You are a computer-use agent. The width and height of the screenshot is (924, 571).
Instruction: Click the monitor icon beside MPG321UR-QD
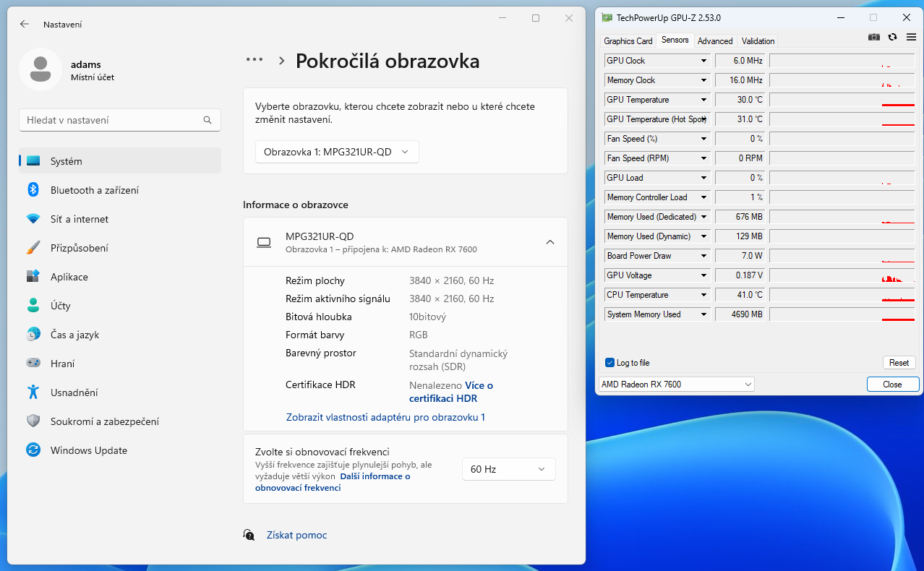click(x=264, y=242)
